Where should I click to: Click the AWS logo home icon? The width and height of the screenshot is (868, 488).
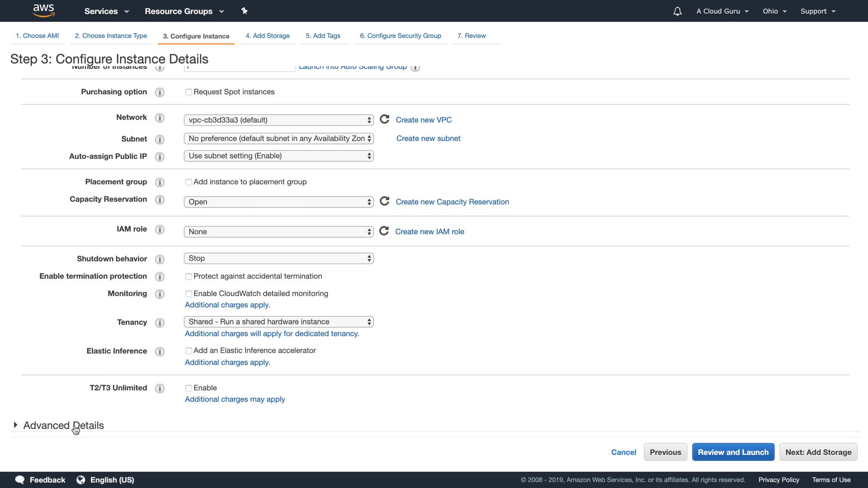pos(43,10)
